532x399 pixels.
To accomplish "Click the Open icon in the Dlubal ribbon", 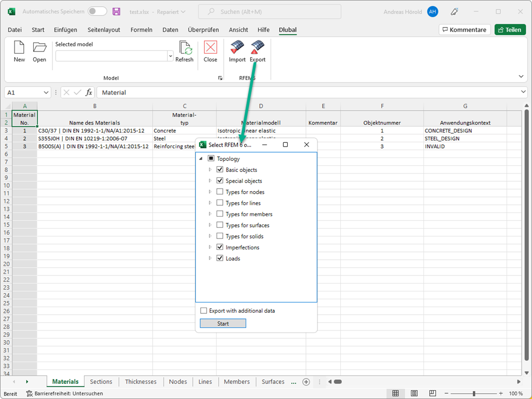I will pyautogui.click(x=39, y=51).
